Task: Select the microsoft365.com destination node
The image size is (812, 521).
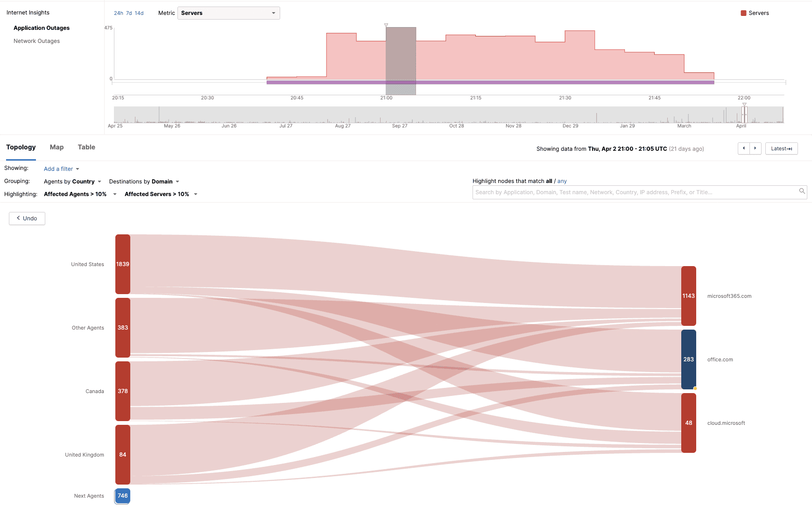Action: point(688,296)
